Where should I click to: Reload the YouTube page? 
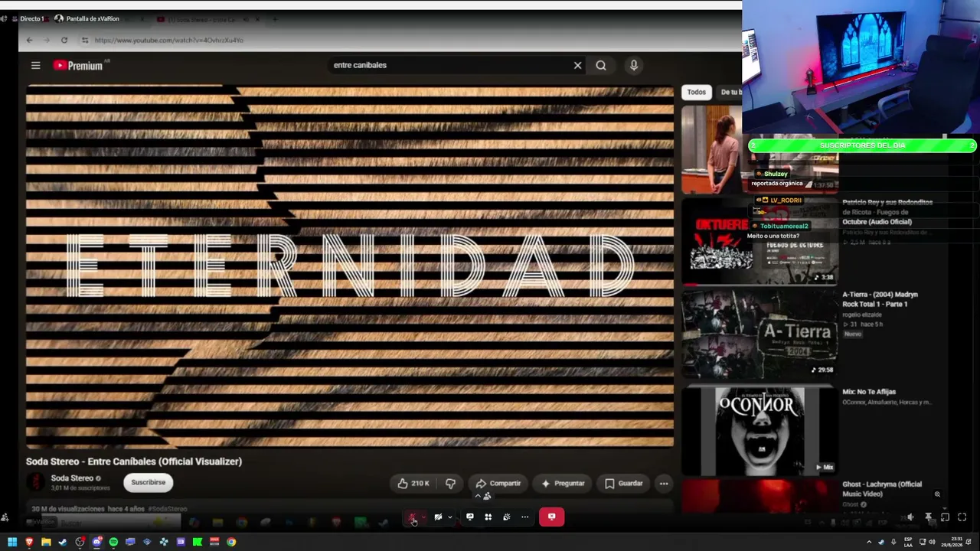64,40
